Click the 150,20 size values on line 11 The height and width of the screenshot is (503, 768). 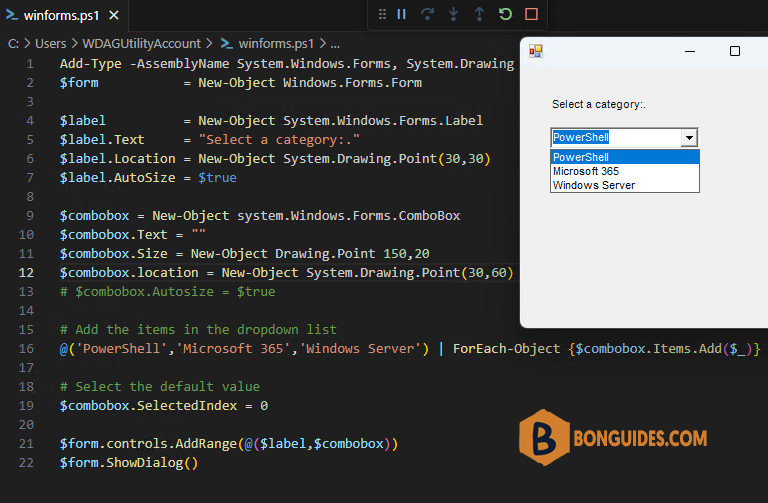point(407,254)
